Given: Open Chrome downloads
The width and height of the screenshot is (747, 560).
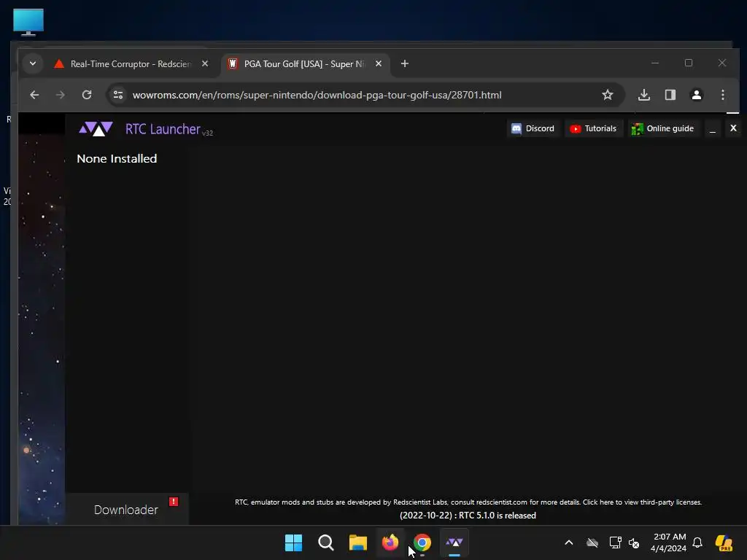Looking at the screenshot, I should 644,95.
